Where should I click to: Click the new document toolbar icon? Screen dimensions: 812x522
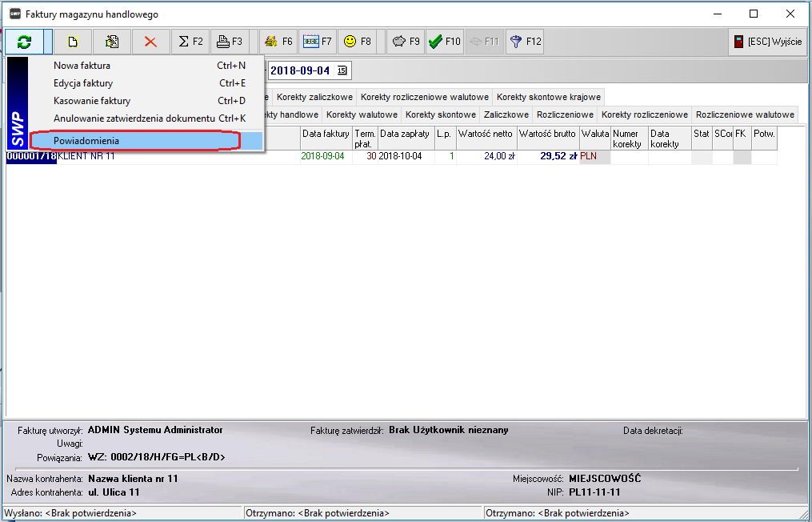tap(72, 42)
